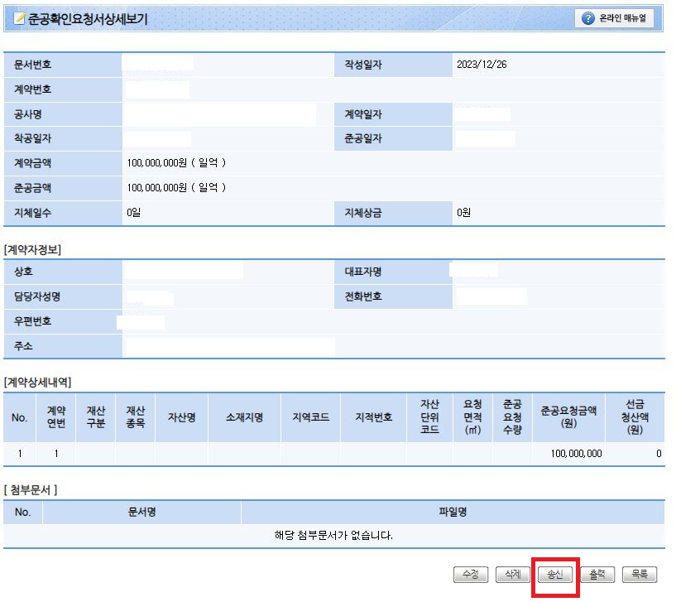
Task: Click the 자산단위코드 column header
Action: [x=429, y=417]
